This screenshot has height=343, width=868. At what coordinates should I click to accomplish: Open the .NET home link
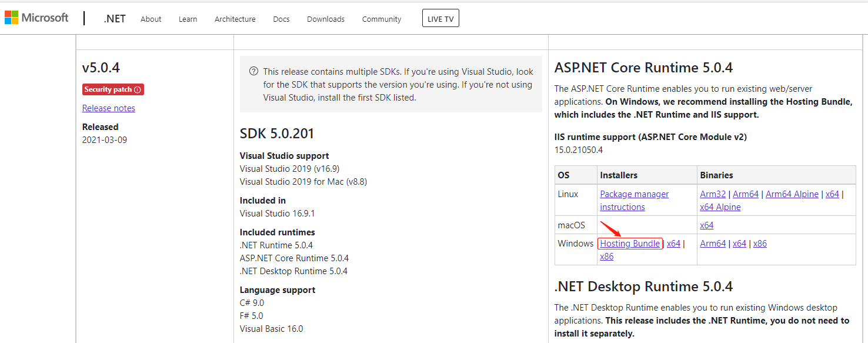[115, 19]
